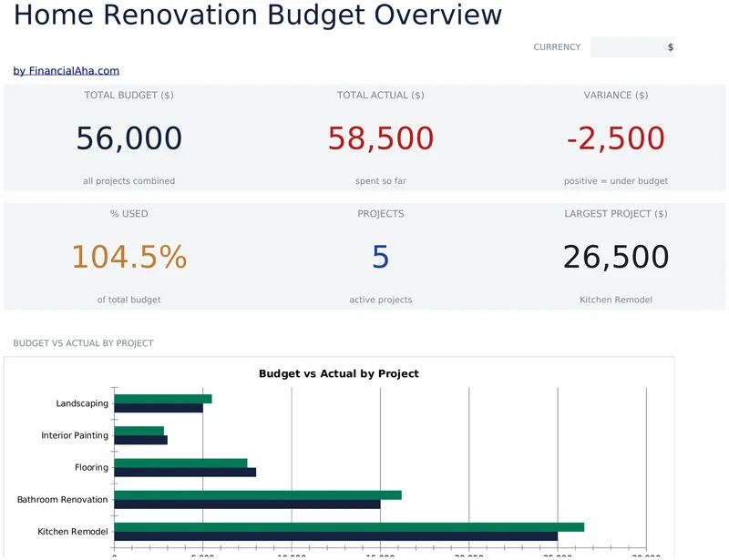Select the navy Bathroom Renovation bar

pyautogui.click(x=247, y=504)
